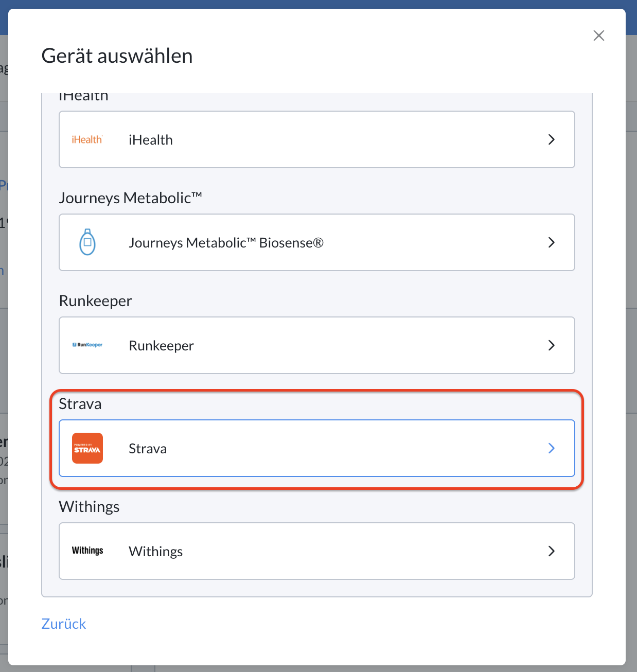637x672 pixels.
Task: Click the Journeys Metabolic Biosense device icon
Action: [87, 242]
